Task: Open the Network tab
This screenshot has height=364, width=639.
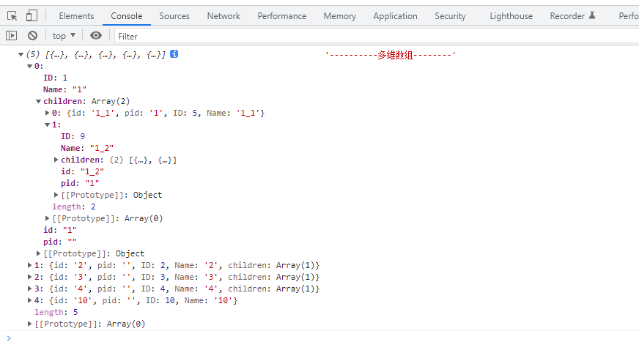Action: (224, 15)
